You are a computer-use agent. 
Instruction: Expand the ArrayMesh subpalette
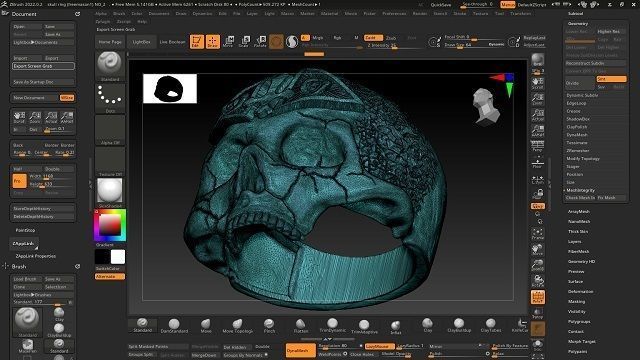pyautogui.click(x=579, y=211)
